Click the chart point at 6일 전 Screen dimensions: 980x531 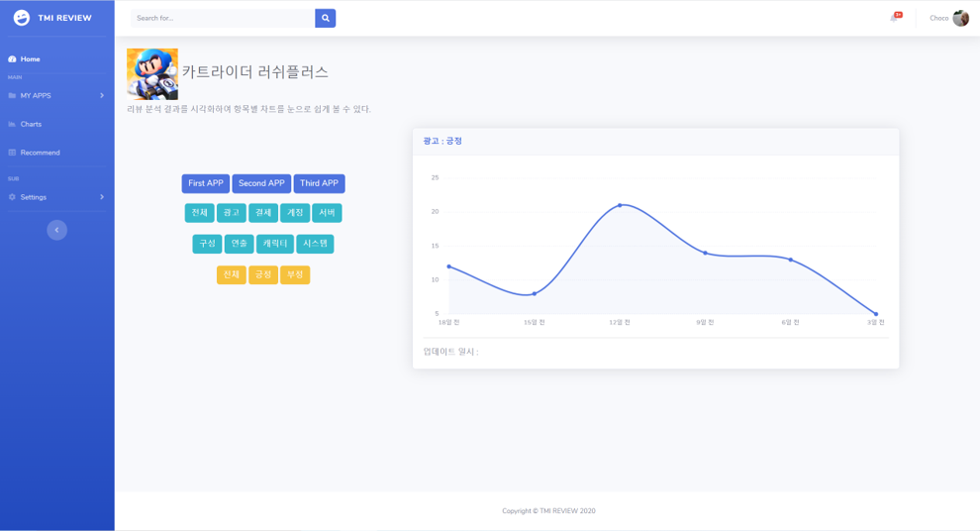click(791, 260)
